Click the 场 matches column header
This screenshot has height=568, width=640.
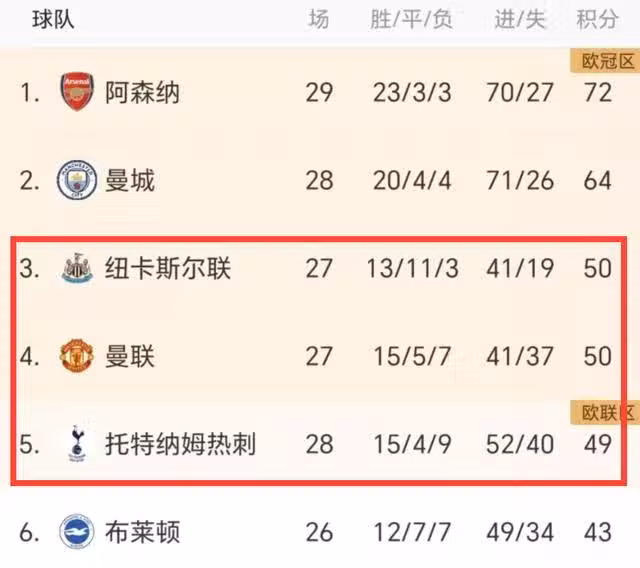click(x=318, y=19)
